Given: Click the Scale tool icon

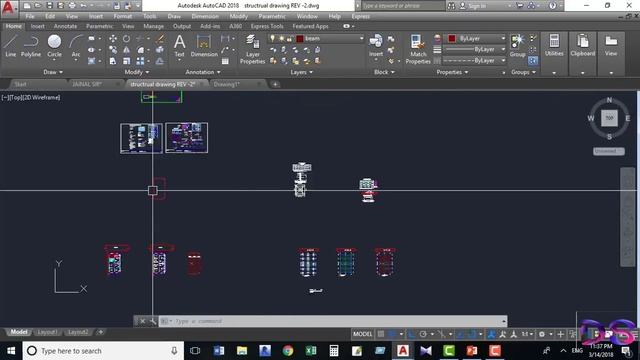Looking at the screenshot, I should pyautogui.click(x=127, y=61).
